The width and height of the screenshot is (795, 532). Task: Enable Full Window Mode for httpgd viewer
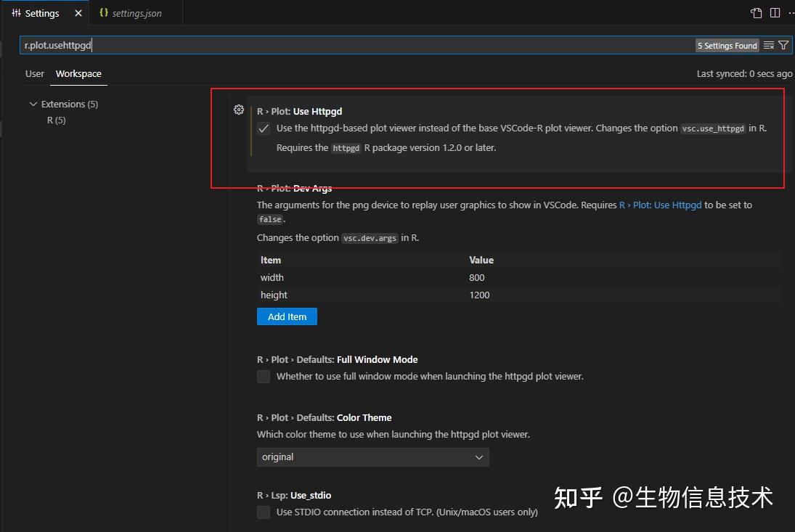click(x=264, y=376)
